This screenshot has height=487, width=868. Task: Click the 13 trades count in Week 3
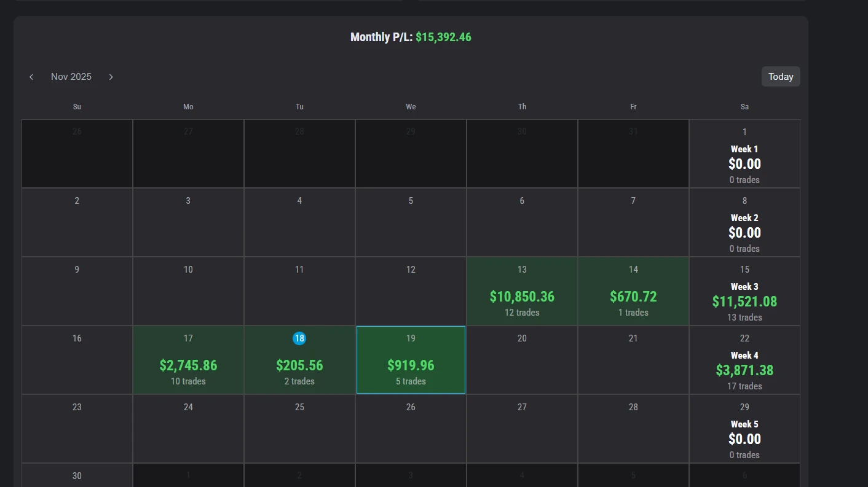tap(744, 318)
